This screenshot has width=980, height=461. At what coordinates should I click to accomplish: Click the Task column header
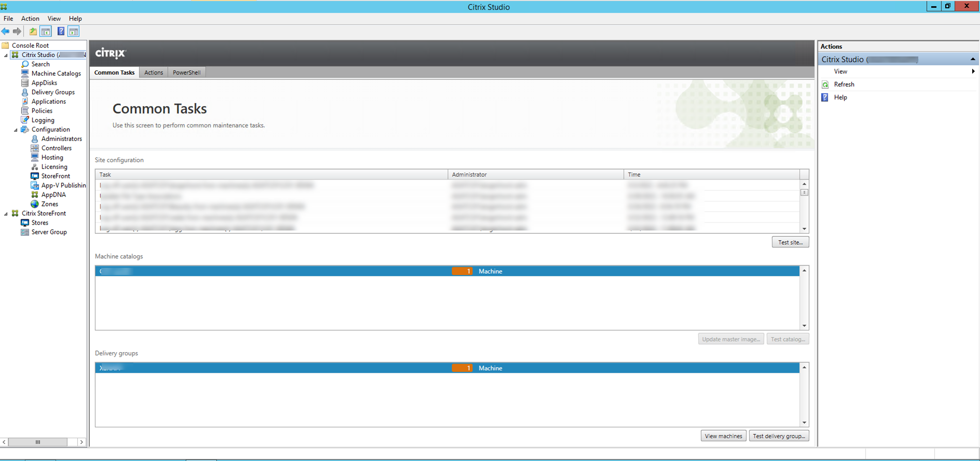coord(271,175)
